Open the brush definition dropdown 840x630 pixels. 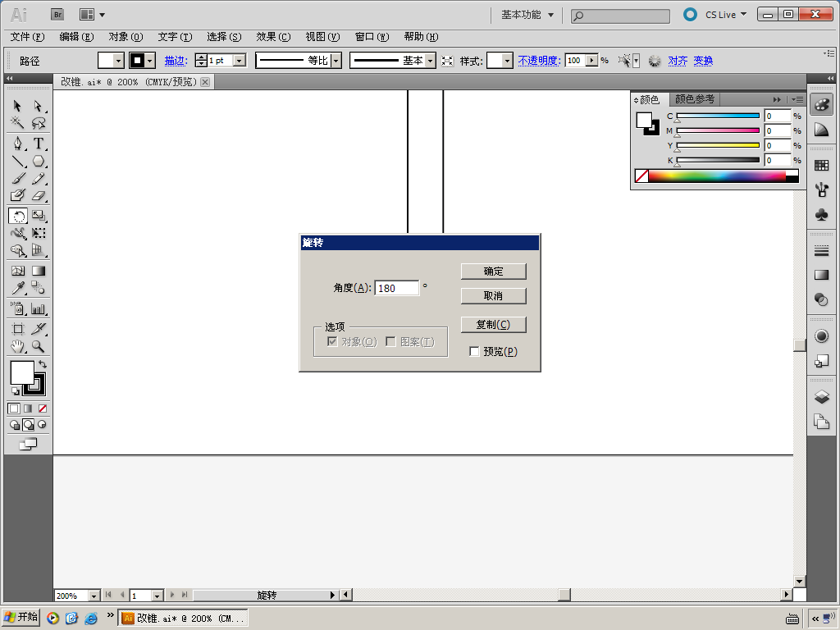[x=430, y=61]
